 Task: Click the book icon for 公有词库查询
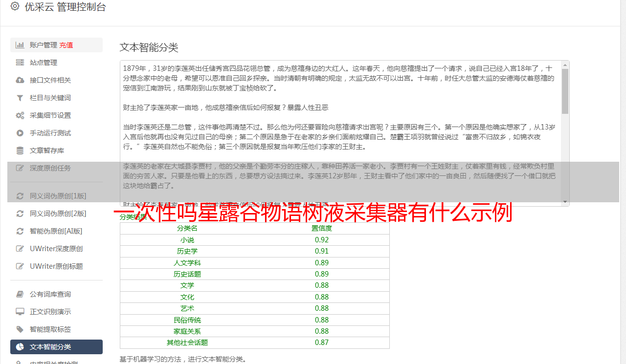click(x=20, y=294)
